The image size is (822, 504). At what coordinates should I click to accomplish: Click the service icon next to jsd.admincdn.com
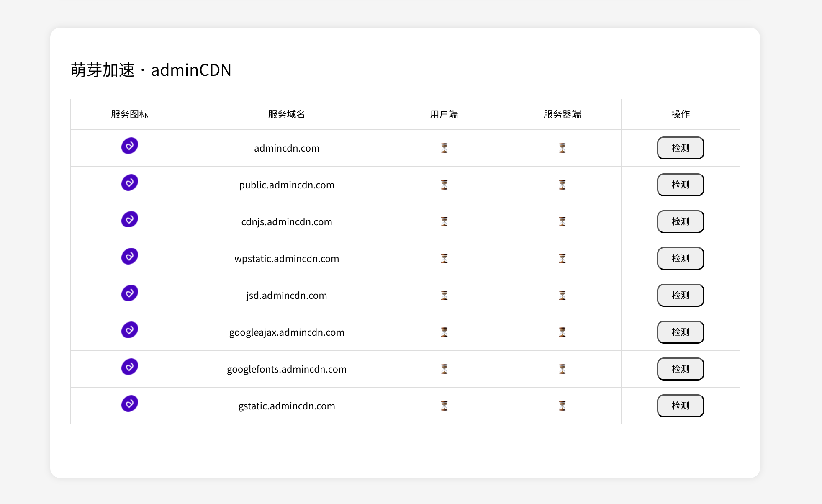click(x=130, y=293)
